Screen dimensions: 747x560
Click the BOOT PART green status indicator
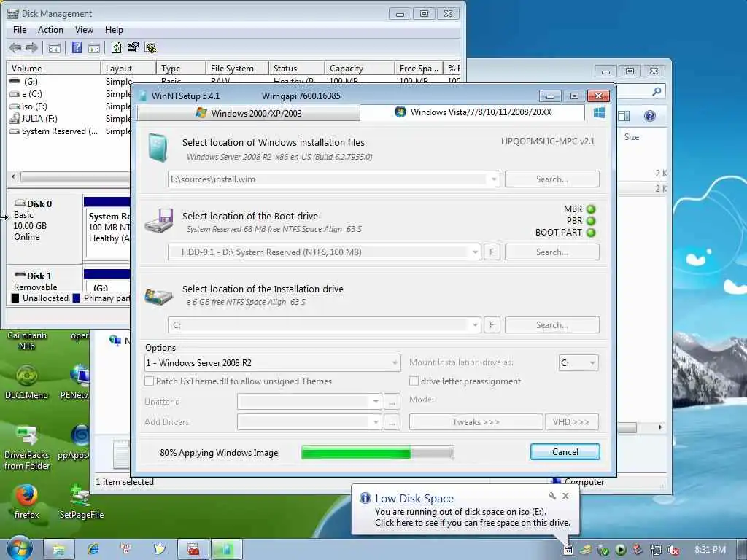tap(591, 233)
